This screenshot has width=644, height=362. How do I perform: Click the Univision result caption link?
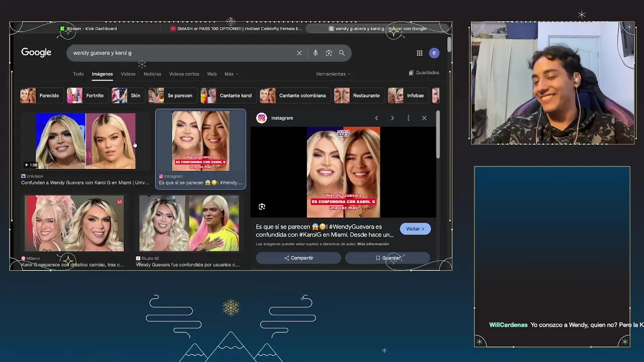tap(85, 183)
